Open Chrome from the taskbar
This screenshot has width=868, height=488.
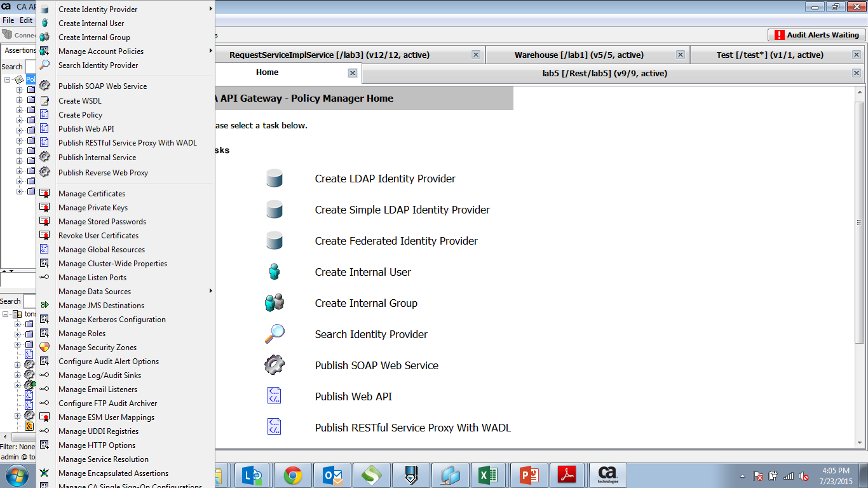click(293, 475)
